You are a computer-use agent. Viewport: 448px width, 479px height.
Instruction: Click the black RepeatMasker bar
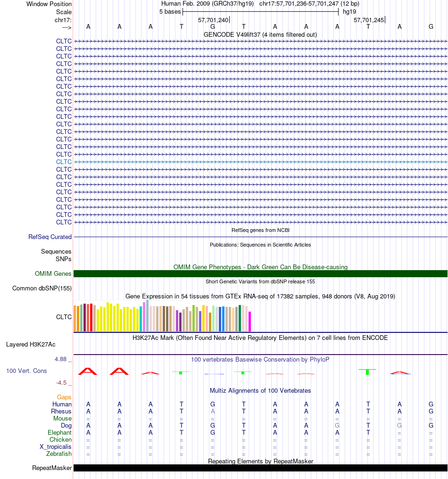click(x=260, y=468)
